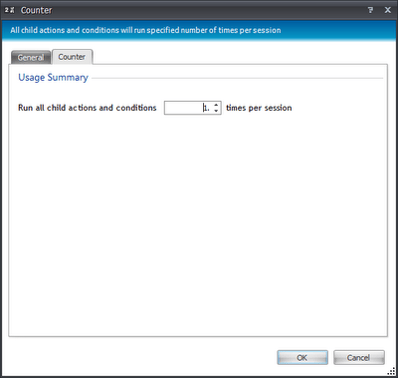Click the resize grip in the dialog corner
Image resolution: width=398 pixels, height=378 pixels.
[391, 372]
